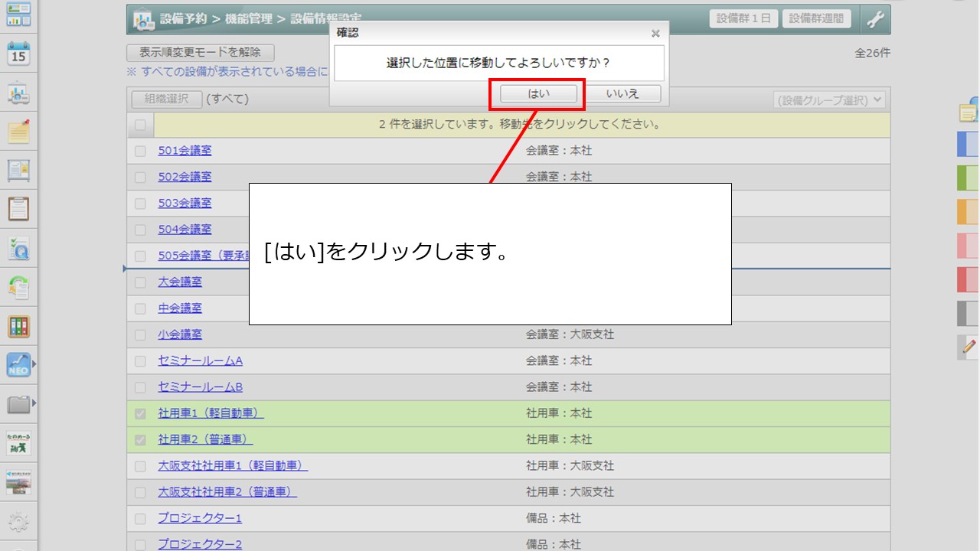Open the blue NEO chart icon
The width and height of the screenshot is (980, 551).
coord(18,365)
